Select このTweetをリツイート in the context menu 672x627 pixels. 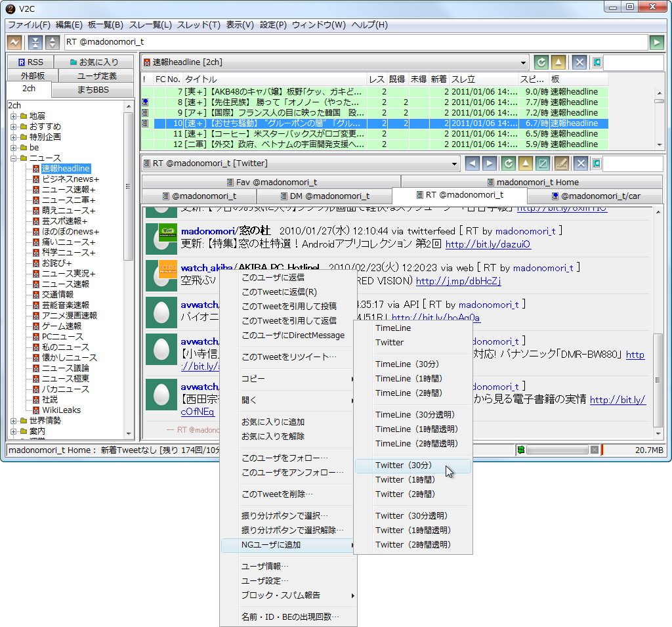pyautogui.click(x=289, y=357)
